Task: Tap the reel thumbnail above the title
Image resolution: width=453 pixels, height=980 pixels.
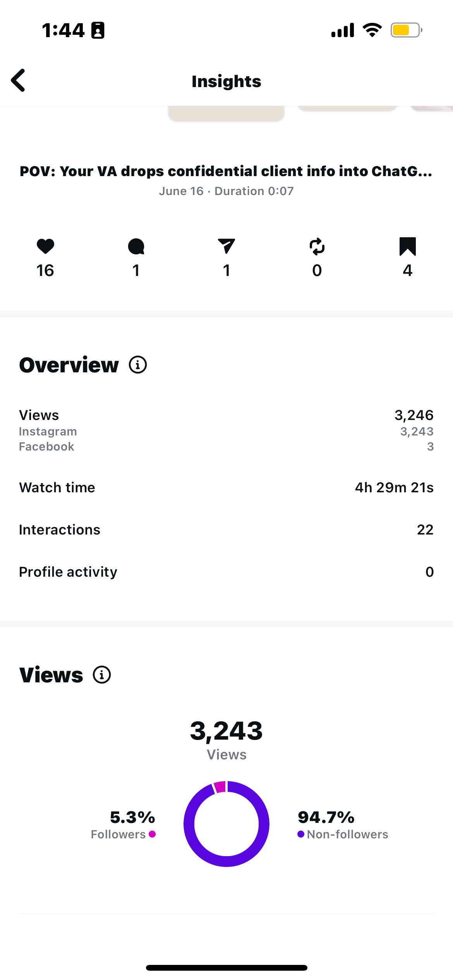Action: tap(226, 113)
